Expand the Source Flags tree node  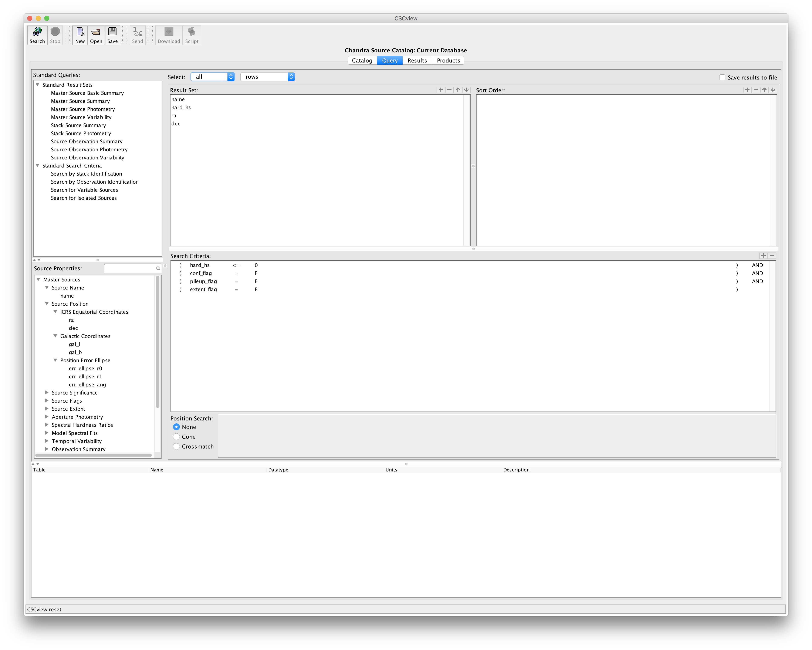click(x=47, y=401)
